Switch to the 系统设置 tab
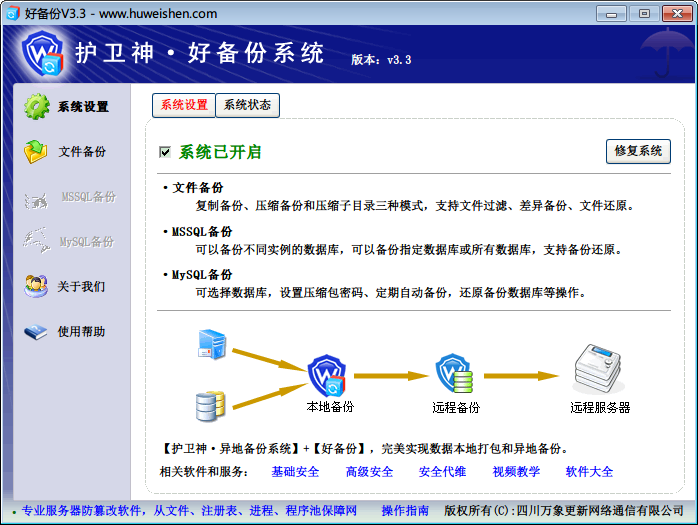Screen dimensions: 698x525 click(x=184, y=106)
